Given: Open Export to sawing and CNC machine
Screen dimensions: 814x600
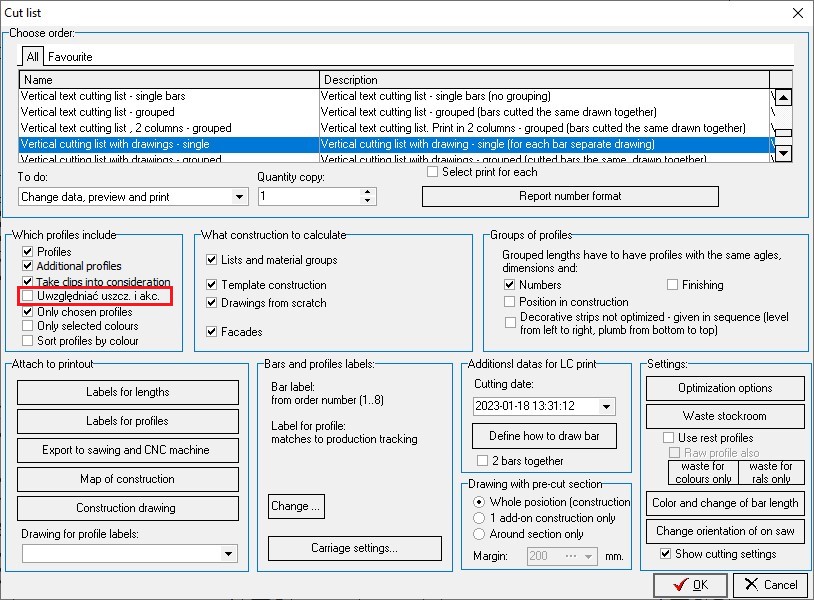Looking at the screenshot, I should [x=128, y=450].
